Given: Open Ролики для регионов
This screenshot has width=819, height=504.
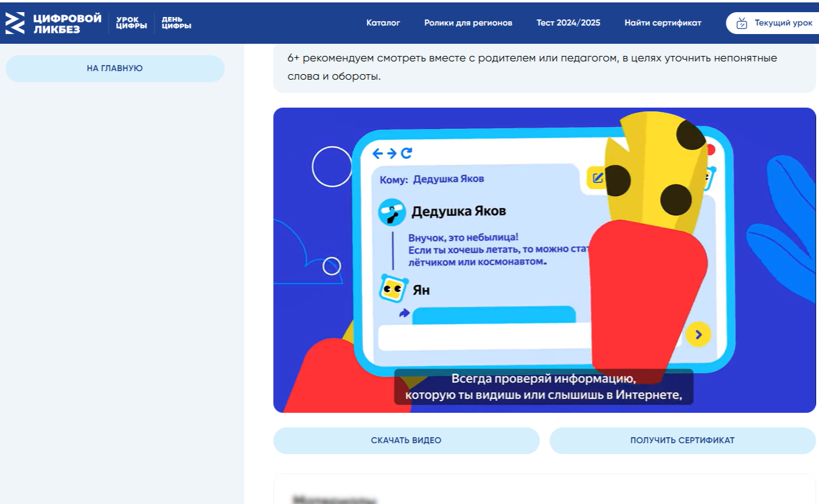Looking at the screenshot, I should pos(468,23).
